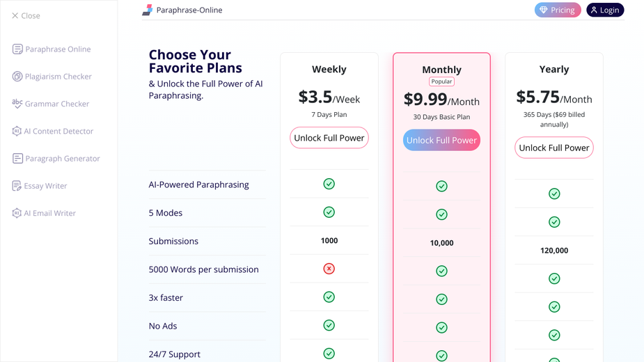Screen dimensions: 644x362
Task: Select the Essay Writer icon
Action: [17, 186]
